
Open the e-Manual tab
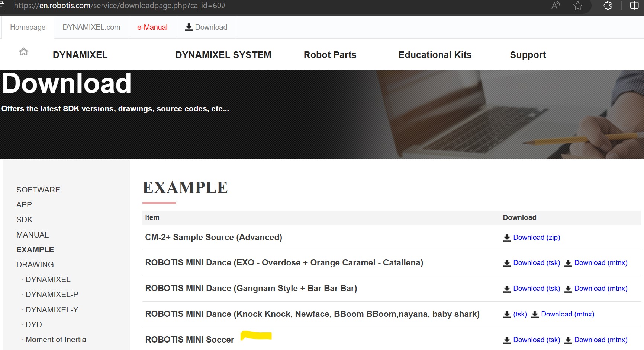(152, 27)
